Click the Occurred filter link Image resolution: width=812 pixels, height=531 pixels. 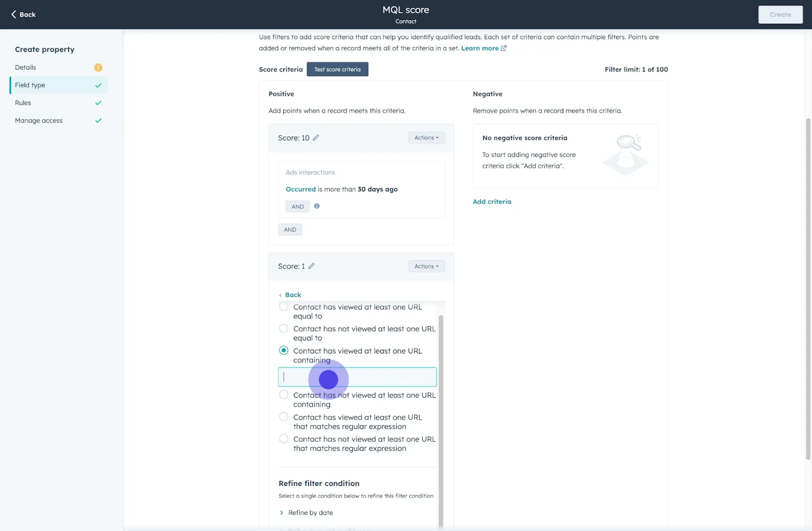[x=300, y=189]
